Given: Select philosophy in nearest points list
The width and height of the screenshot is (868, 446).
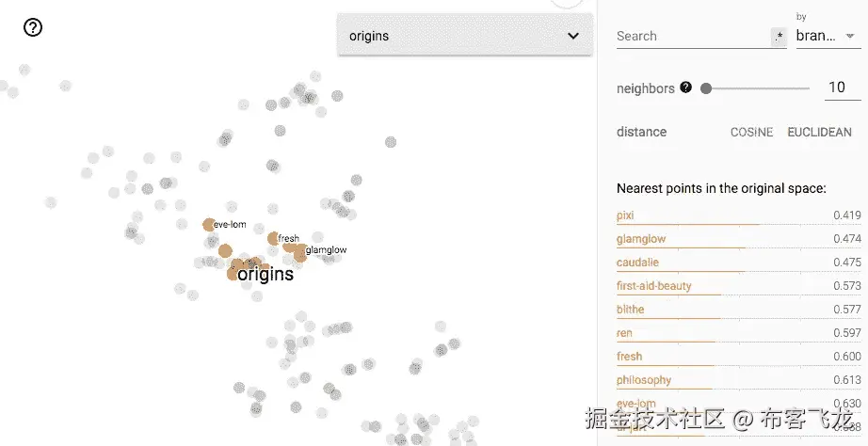Looking at the screenshot, I should coord(644,380).
